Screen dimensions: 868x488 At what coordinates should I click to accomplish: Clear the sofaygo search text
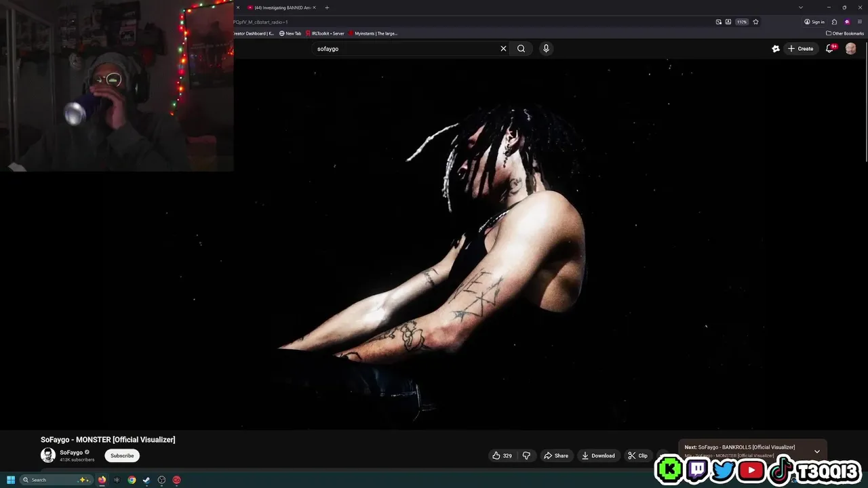pos(503,49)
